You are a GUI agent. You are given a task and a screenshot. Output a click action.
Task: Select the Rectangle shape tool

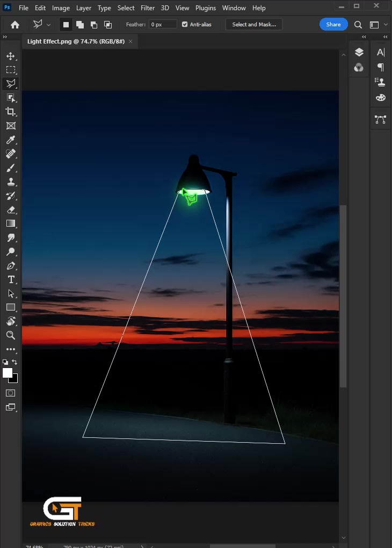(11, 307)
